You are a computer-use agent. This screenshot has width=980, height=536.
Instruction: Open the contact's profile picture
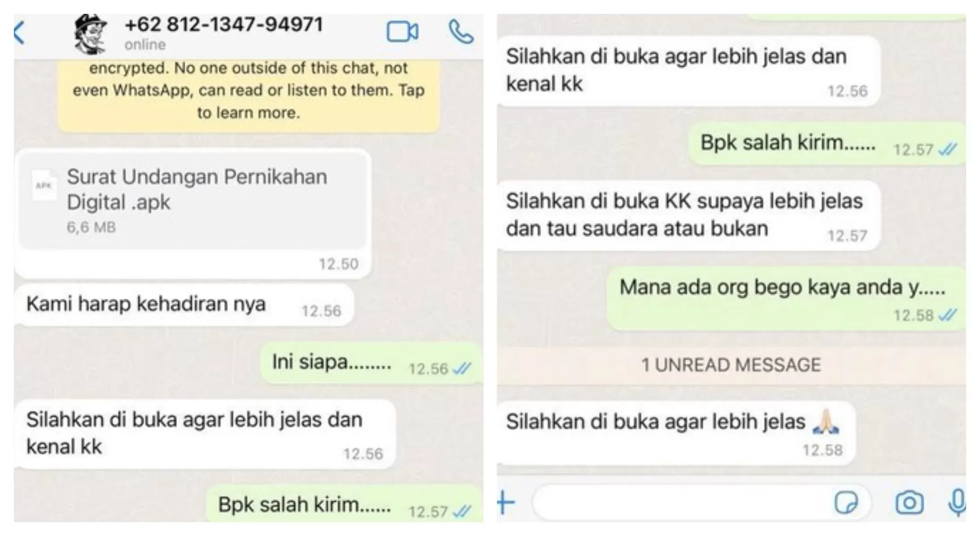(x=90, y=33)
